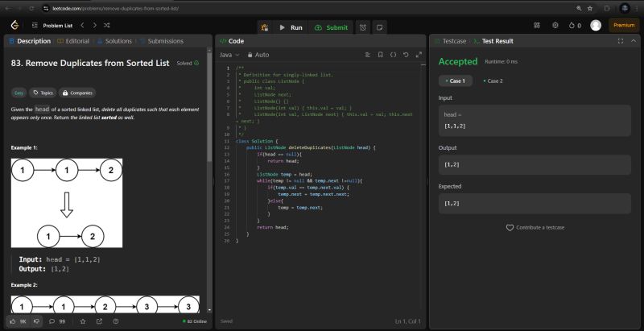The height and width of the screenshot is (331, 644).
Task: Click code line 17 while loop
Action: point(310,180)
